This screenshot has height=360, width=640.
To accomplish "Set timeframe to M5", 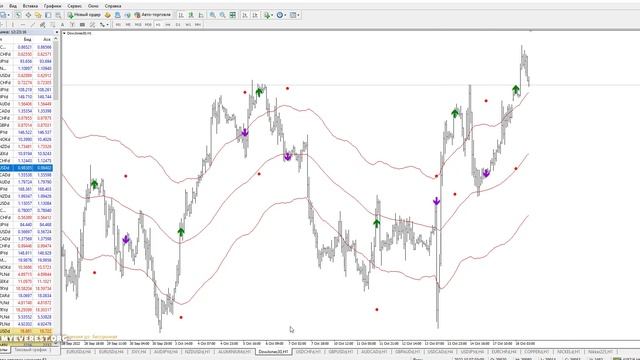I will 128,25.
